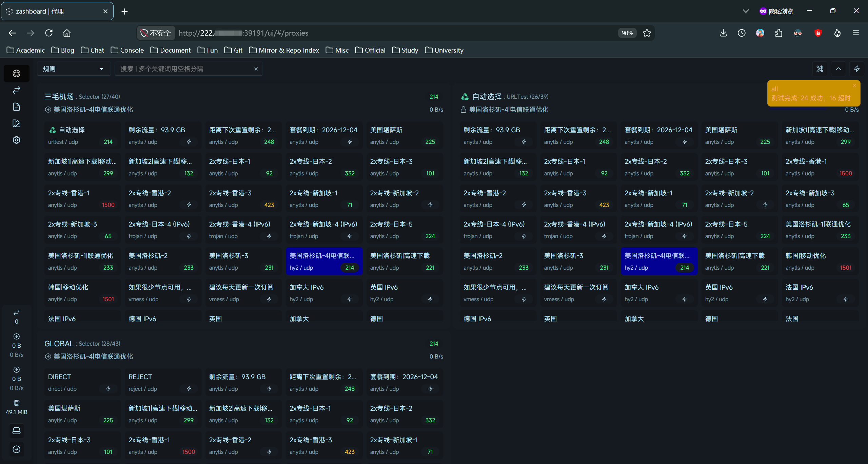This screenshot has height=464, width=868.
Task: Open the Rules icon in sidebar
Action: coord(16,123)
